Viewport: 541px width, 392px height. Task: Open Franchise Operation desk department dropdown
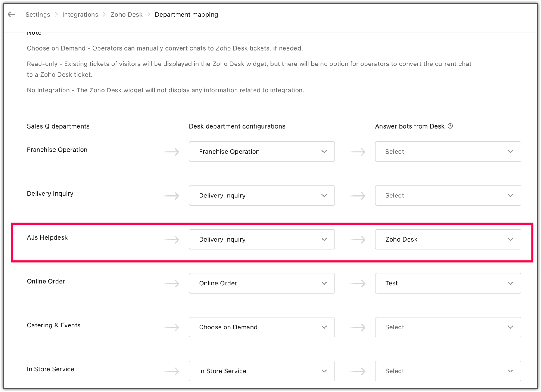click(x=261, y=152)
